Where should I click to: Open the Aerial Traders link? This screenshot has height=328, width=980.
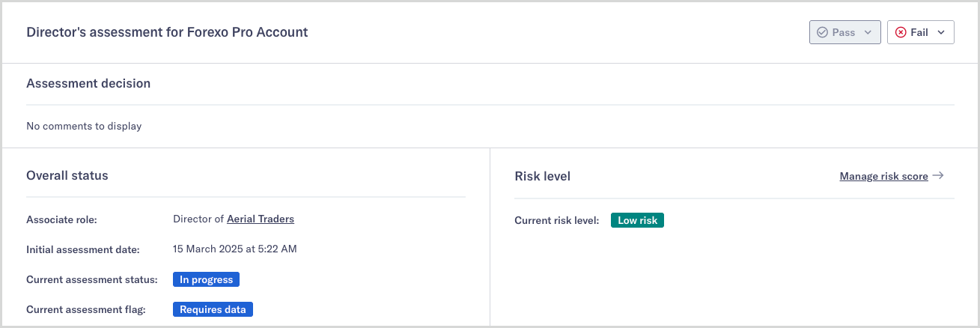point(261,219)
